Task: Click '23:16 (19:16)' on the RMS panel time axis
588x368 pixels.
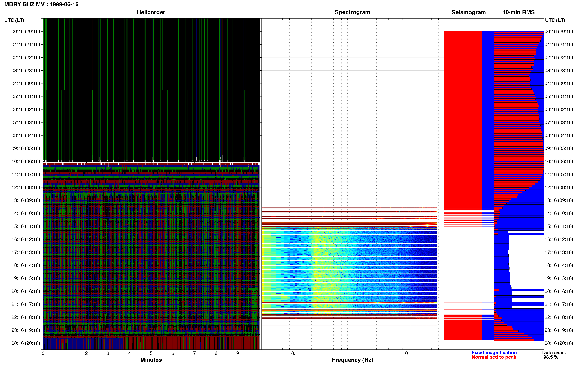Action: click(x=559, y=330)
